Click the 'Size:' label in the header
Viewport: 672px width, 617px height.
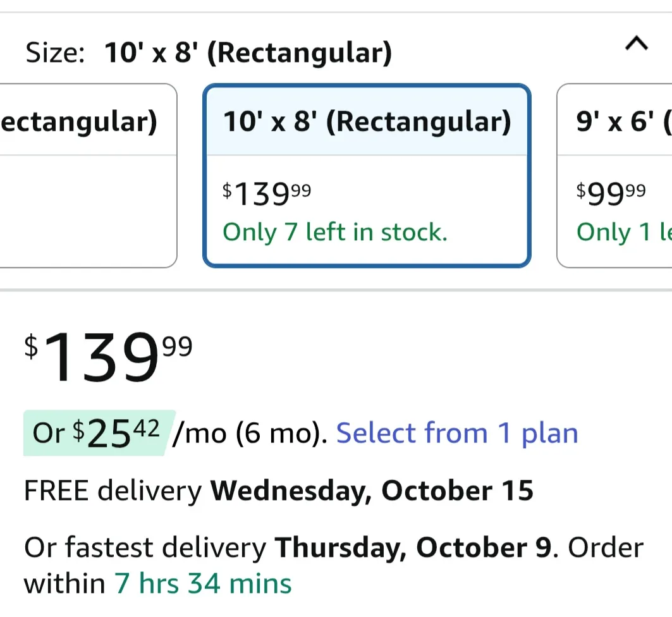point(55,53)
